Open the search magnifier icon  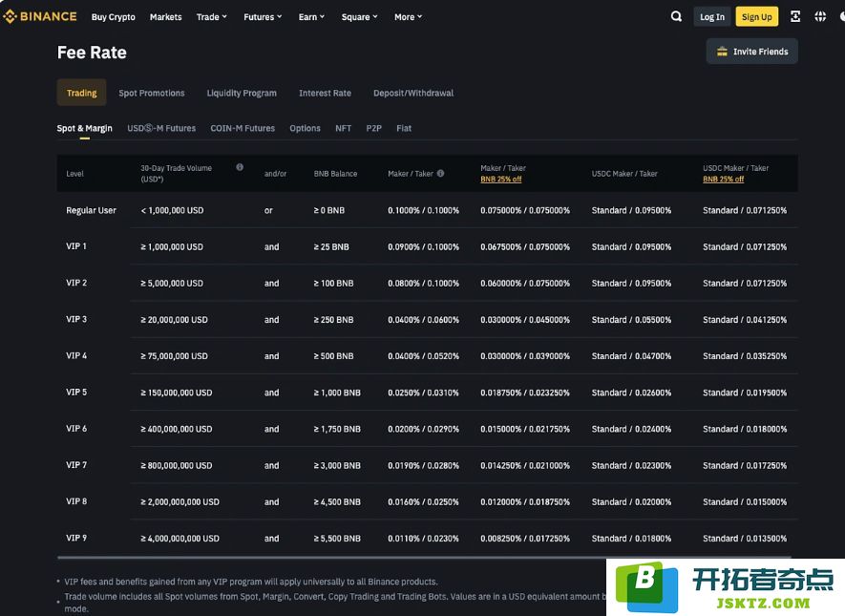tap(676, 16)
